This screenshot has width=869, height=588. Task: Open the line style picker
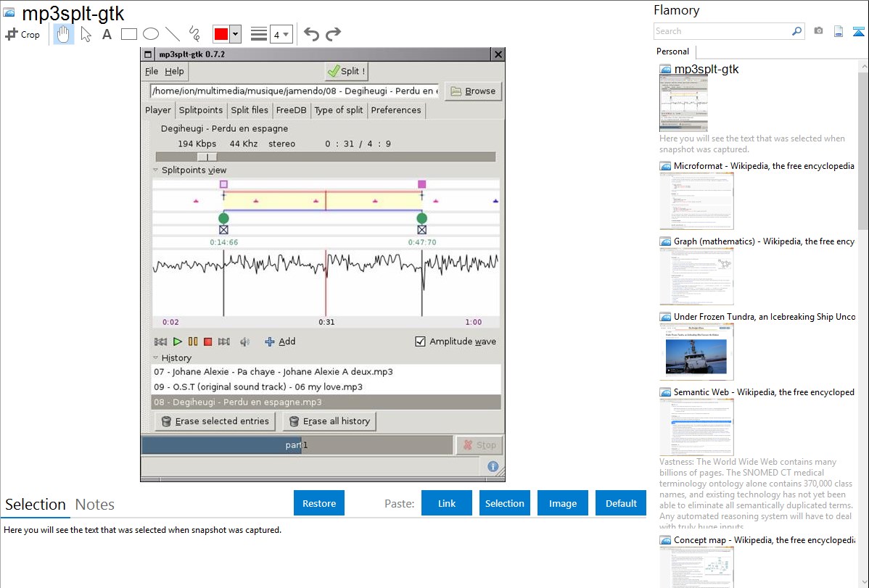258,34
